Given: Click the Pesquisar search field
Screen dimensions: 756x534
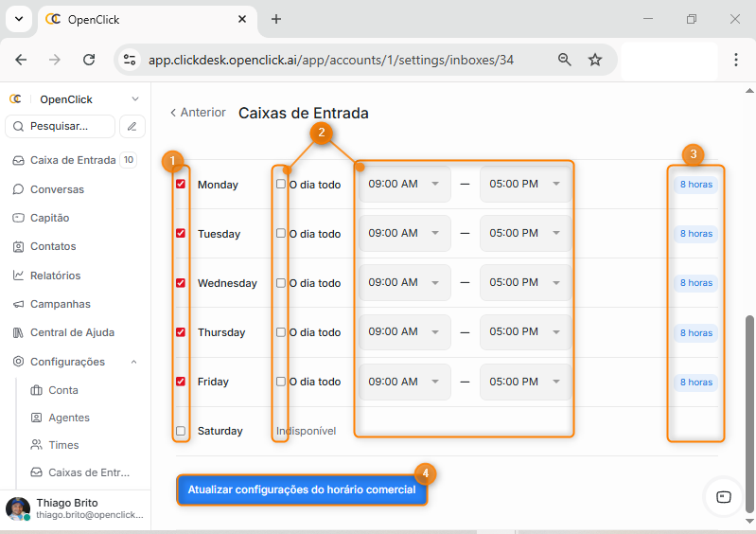Looking at the screenshot, I should coord(61,126).
